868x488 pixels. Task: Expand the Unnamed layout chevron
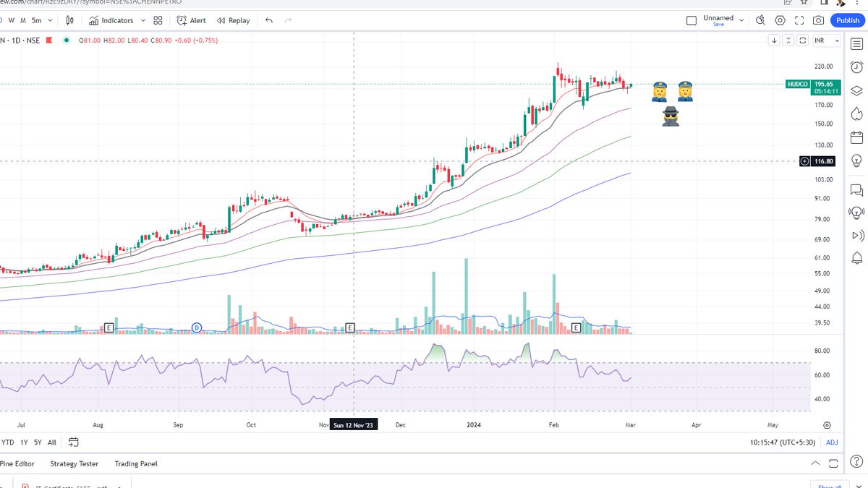(x=741, y=20)
